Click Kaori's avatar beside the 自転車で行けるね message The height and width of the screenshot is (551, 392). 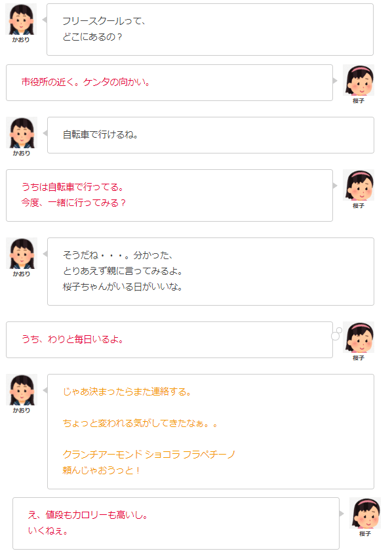(22, 133)
